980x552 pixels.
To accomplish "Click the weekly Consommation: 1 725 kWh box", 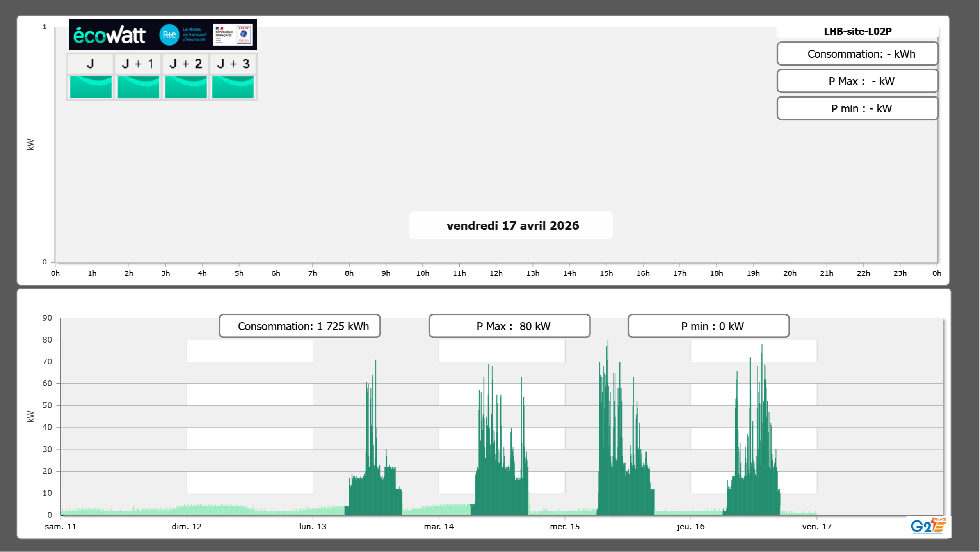I will [300, 326].
